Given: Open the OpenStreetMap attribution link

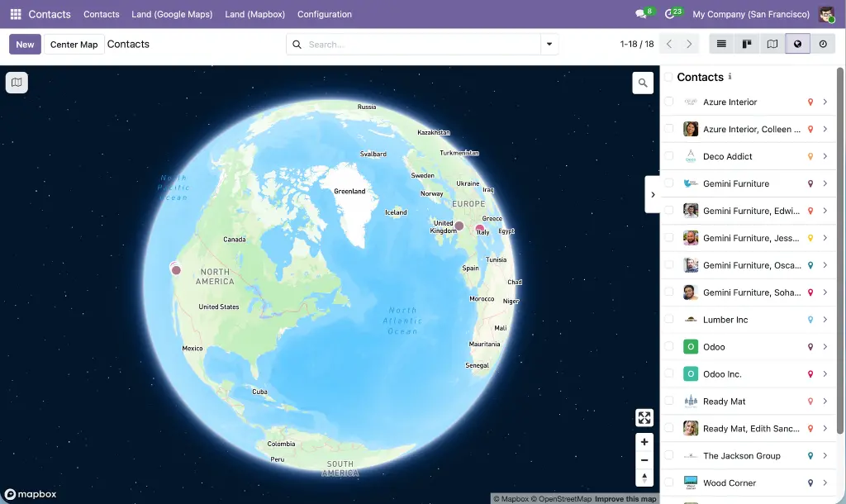Looking at the screenshot, I should tap(561, 499).
